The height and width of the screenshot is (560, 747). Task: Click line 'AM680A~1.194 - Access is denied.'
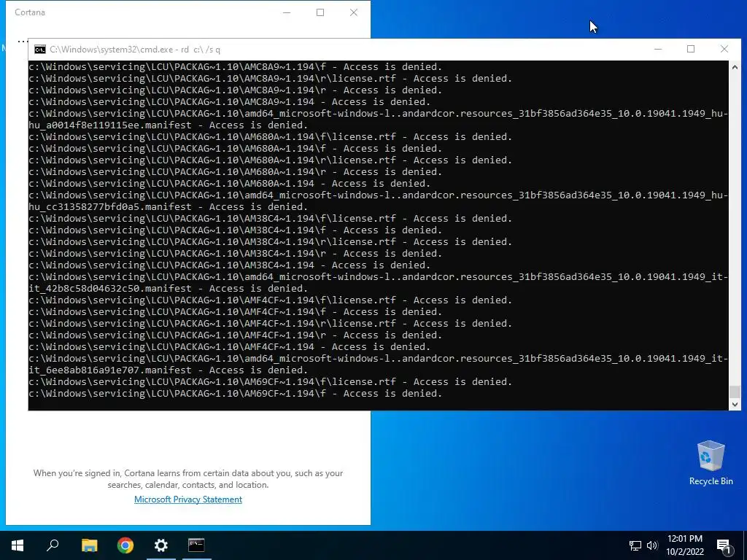[229, 183]
